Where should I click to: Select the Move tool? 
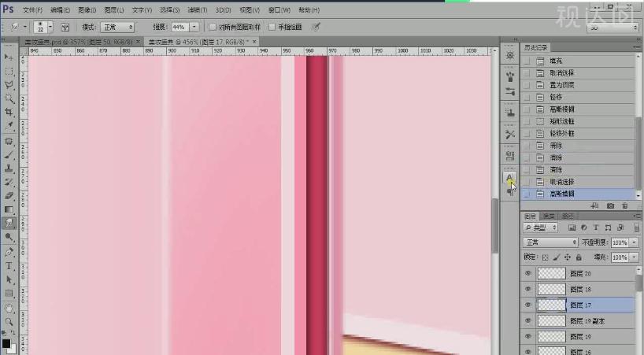[9, 57]
